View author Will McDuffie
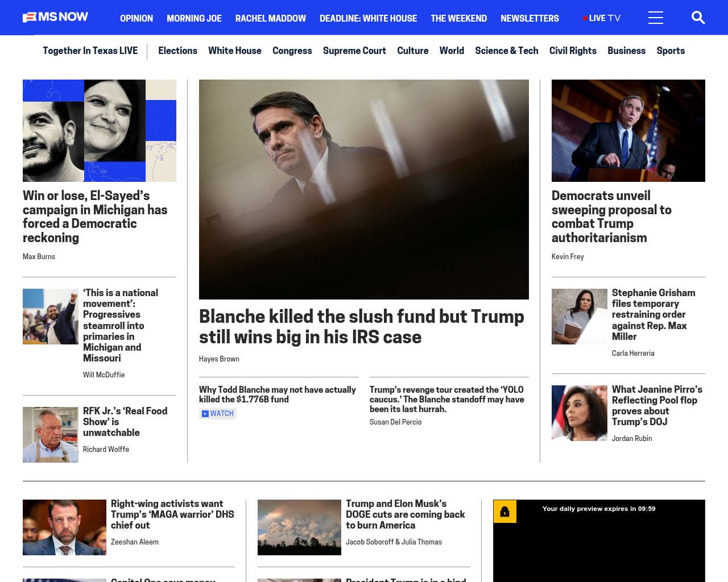The height and width of the screenshot is (582, 728). (x=104, y=375)
